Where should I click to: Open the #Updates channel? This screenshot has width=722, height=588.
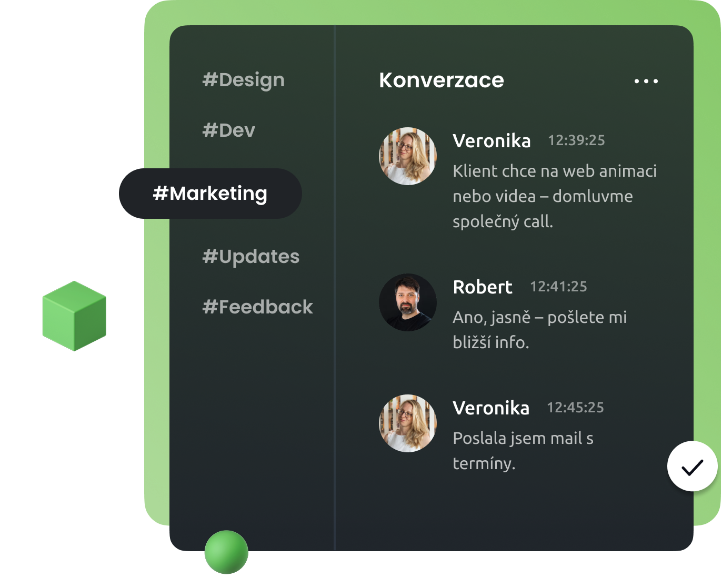point(251,257)
